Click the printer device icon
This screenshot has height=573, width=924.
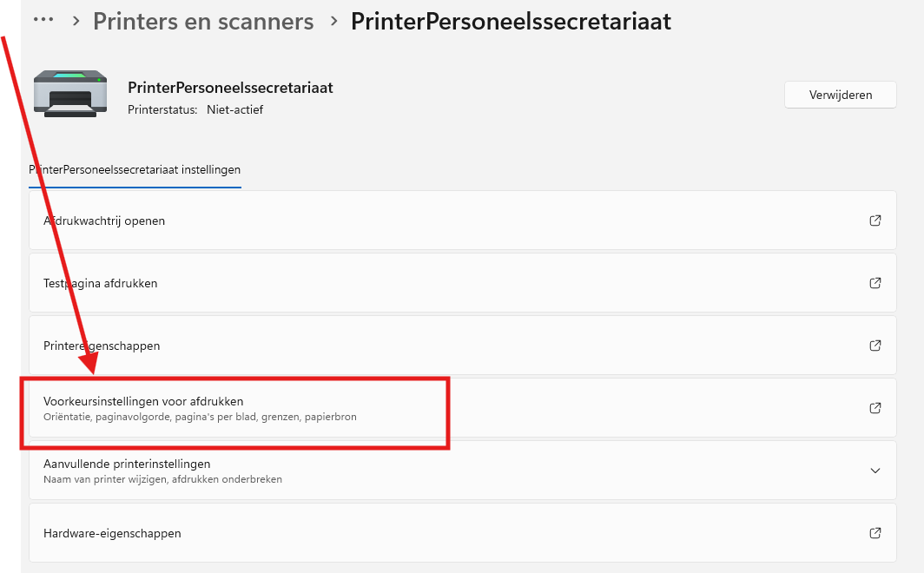[x=70, y=94]
